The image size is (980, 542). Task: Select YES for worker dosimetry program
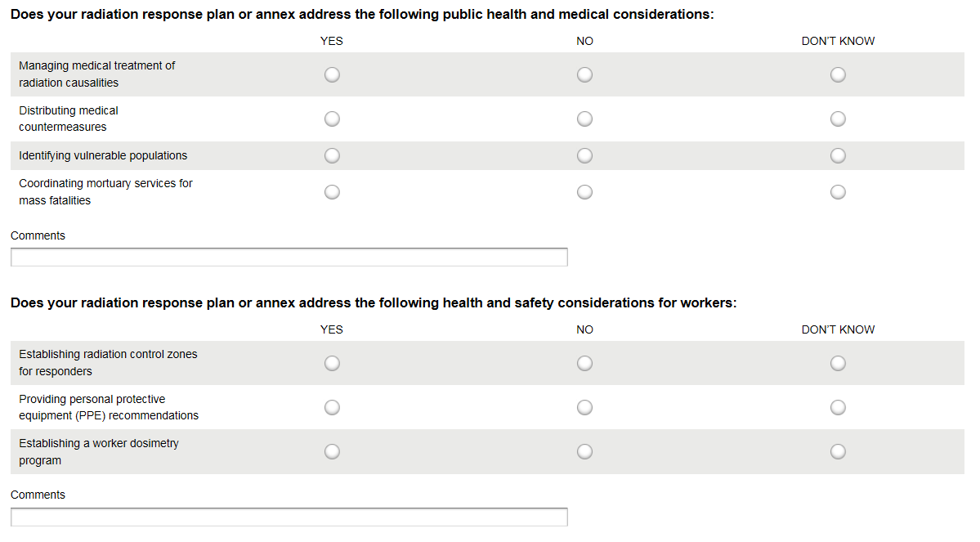332,451
